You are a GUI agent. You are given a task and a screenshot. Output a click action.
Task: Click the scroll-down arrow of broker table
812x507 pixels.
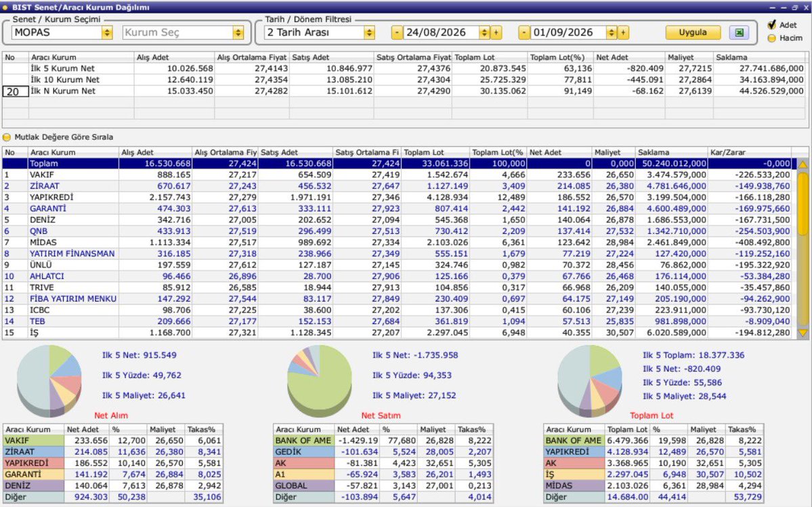(x=803, y=332)
